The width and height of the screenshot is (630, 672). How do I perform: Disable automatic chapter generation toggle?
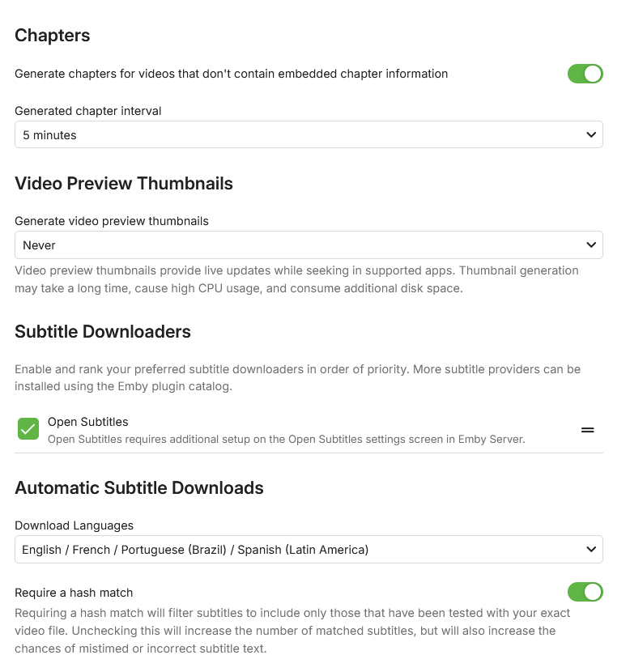(x=585, y=74)
